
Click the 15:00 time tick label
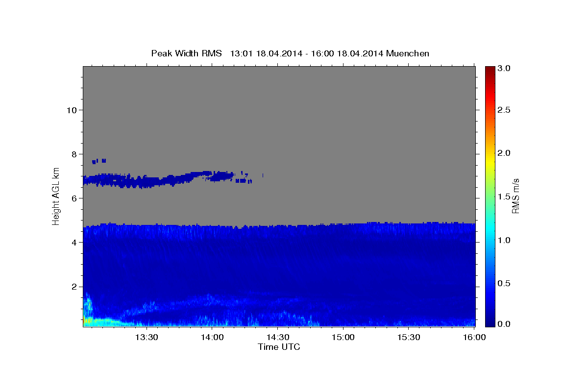pyautogui.click(x=343, y=337)
